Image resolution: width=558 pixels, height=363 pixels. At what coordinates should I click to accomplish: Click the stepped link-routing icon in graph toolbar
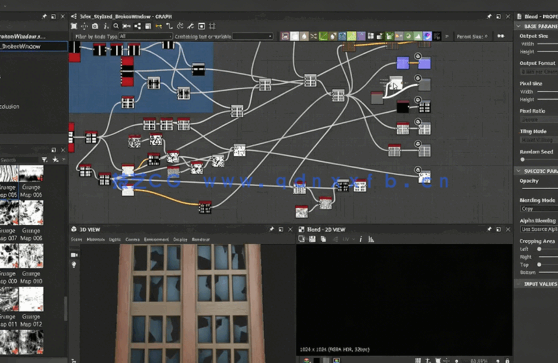[x=169, y=26]
